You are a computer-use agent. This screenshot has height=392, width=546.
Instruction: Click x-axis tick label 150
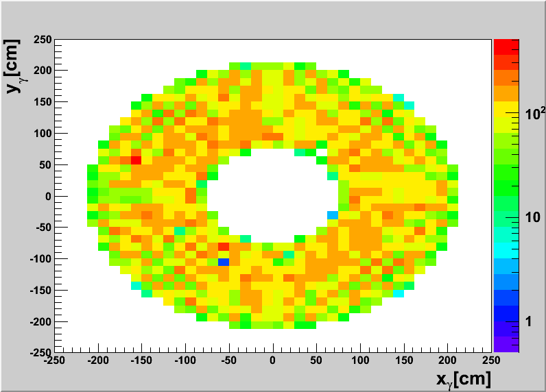click(404, 360)
